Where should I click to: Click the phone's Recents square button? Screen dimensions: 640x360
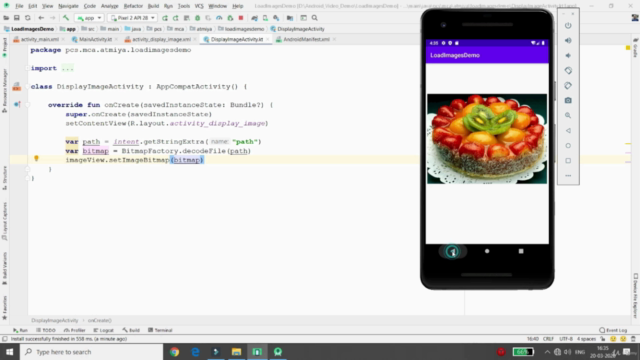[x=521, y=251]
